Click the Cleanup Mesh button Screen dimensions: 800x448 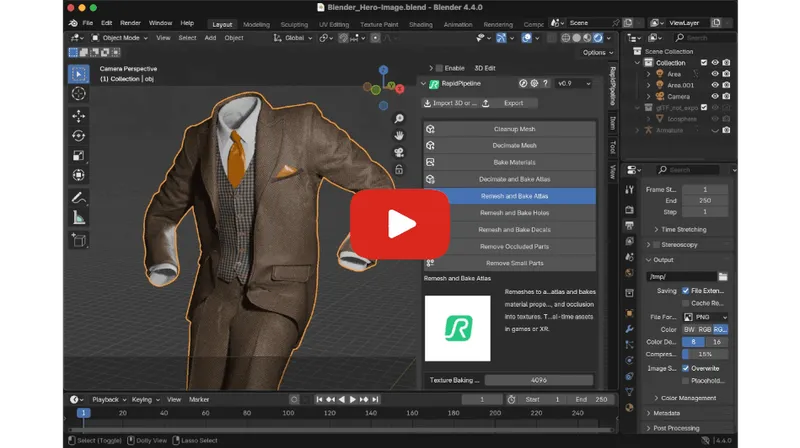509,129
